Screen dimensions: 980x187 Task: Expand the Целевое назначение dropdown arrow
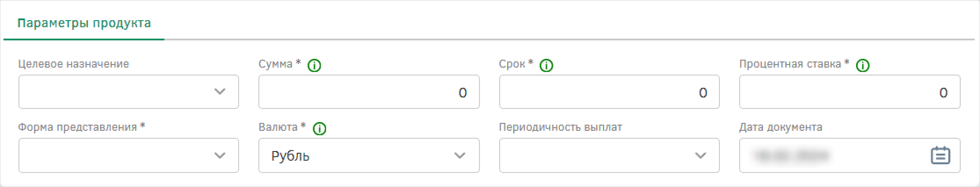(220, 92)
